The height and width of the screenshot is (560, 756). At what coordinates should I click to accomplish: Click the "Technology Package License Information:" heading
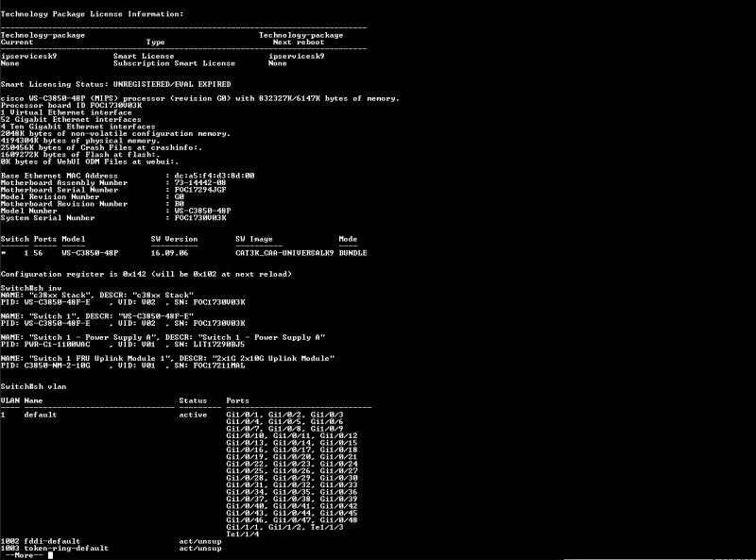click(92, 14)
